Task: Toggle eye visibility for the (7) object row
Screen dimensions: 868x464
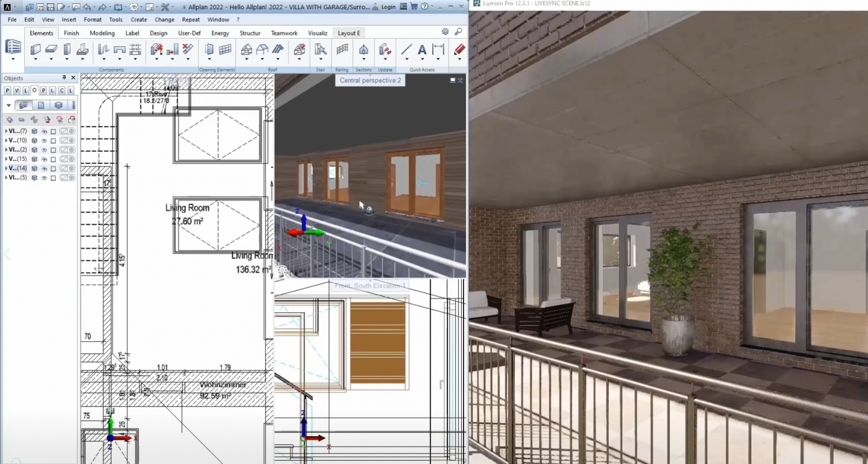Action: 44,131
